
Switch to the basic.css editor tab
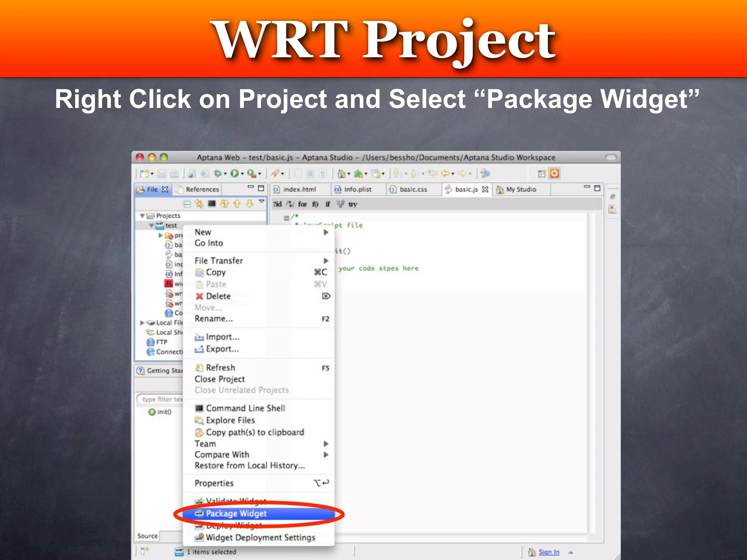tap(414, 189)
